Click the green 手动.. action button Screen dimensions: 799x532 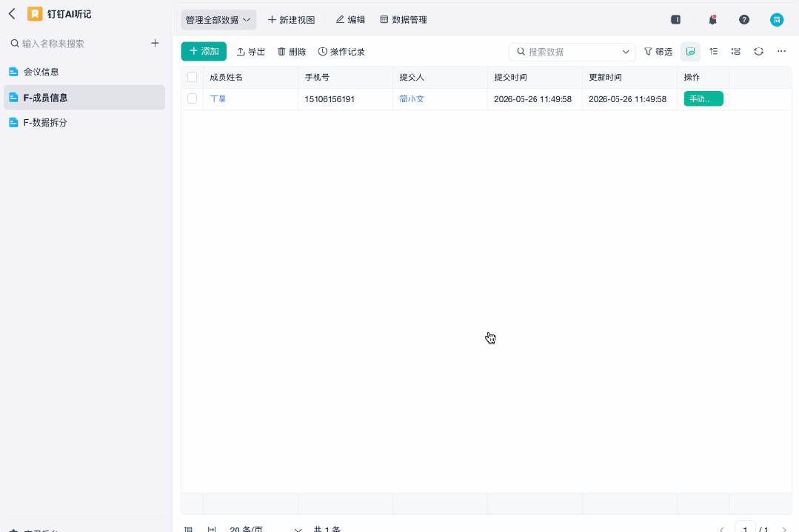(x=703, y=98)
